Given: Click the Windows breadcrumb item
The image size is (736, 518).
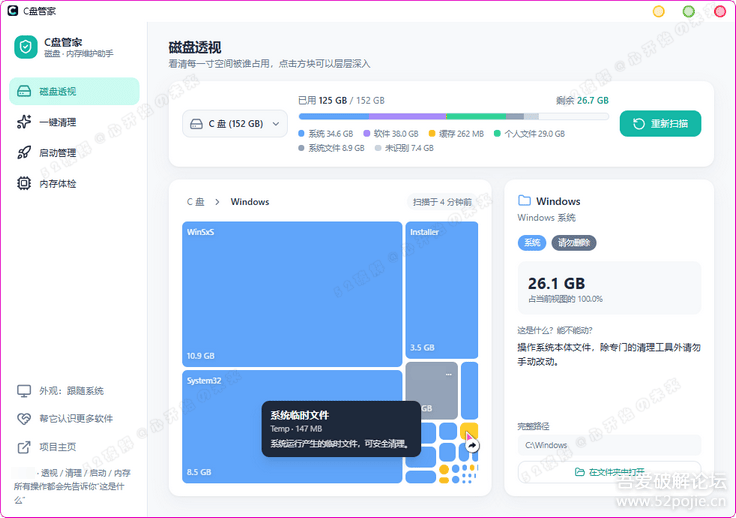Looking at the screenshot, I should coord(250,202).
